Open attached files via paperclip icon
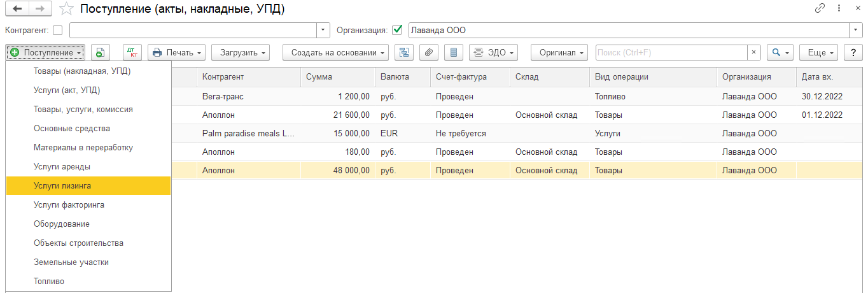 tap(429, 52)
